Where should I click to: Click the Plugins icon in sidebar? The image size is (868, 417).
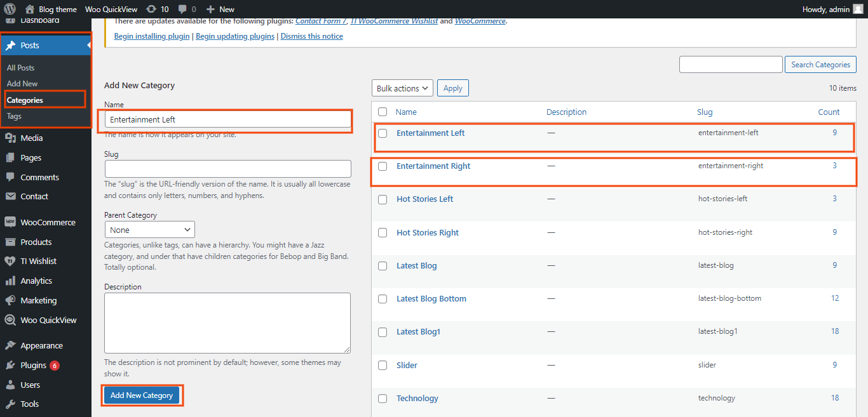pyautogui.click(x=10, y=365)
